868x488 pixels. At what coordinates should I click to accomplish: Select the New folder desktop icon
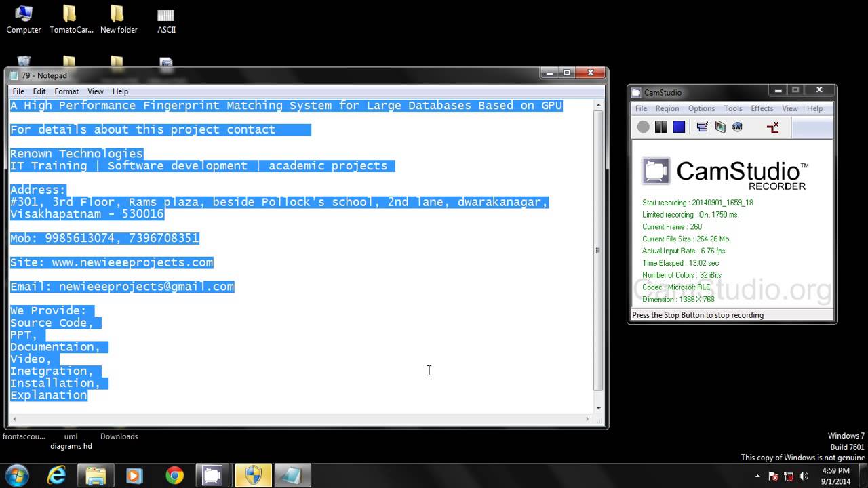point(119,19)
